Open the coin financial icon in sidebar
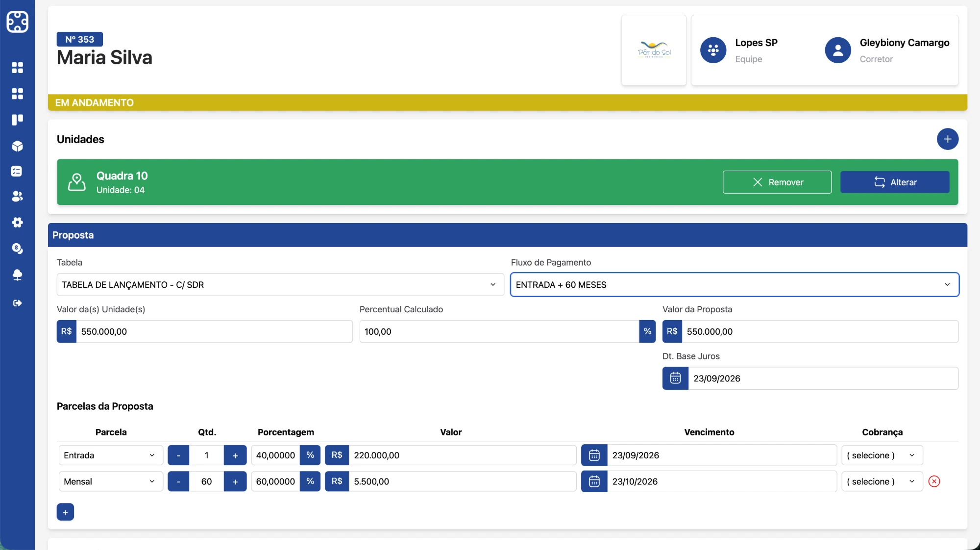This screenshot has width=980, height=550. click(17, 249)
